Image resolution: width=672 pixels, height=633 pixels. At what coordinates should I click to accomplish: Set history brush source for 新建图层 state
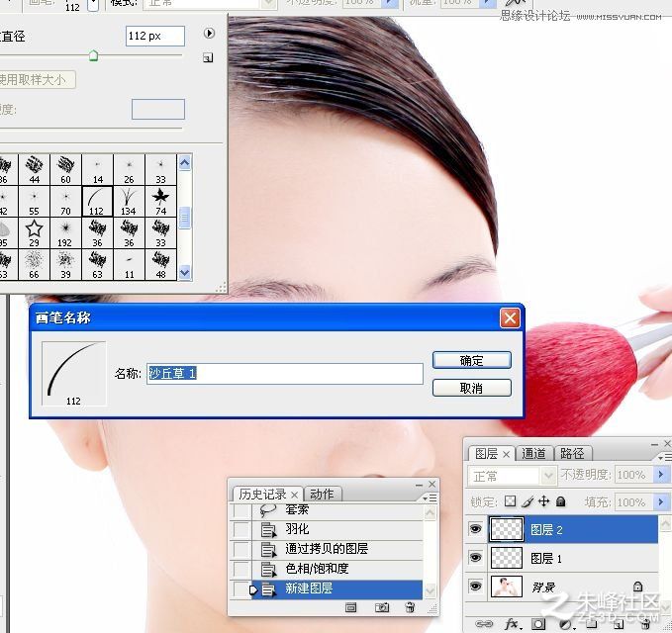(x=240, y=588)
